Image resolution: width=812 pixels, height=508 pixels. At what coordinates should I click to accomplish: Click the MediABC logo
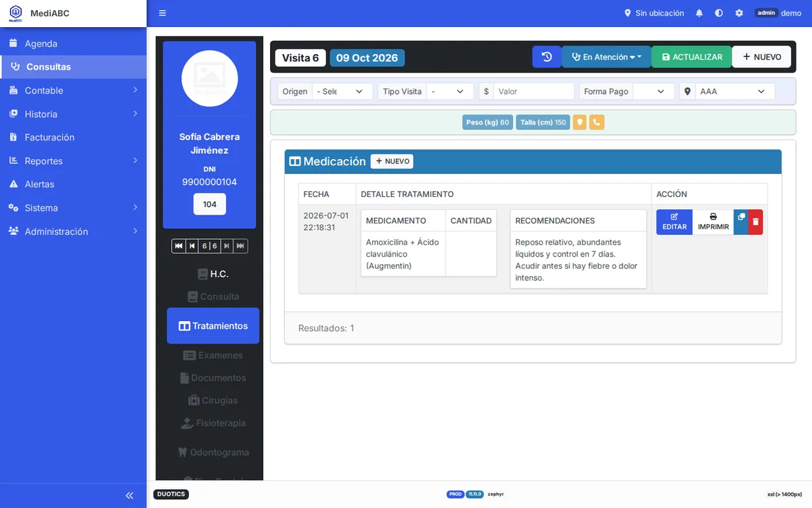tap(16, 14)
